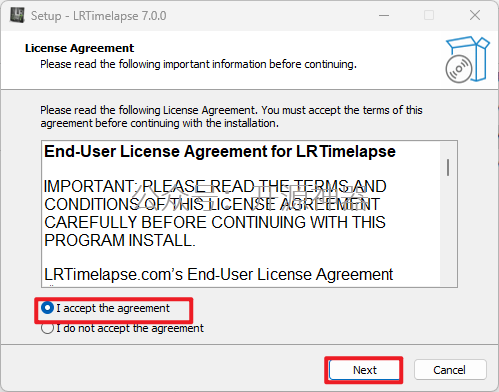Click the license text scrollbar thumb
The height and width of the screenshot is (392, 499).
click(448, 168)
